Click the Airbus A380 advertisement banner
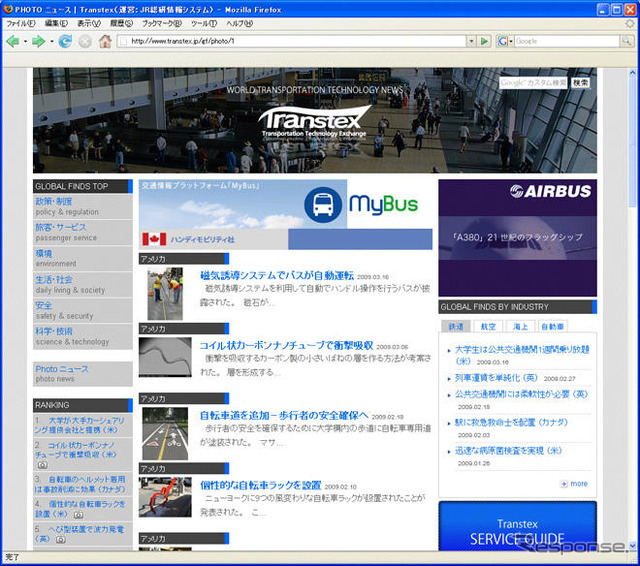640x566 pixels. coord(518,238)
